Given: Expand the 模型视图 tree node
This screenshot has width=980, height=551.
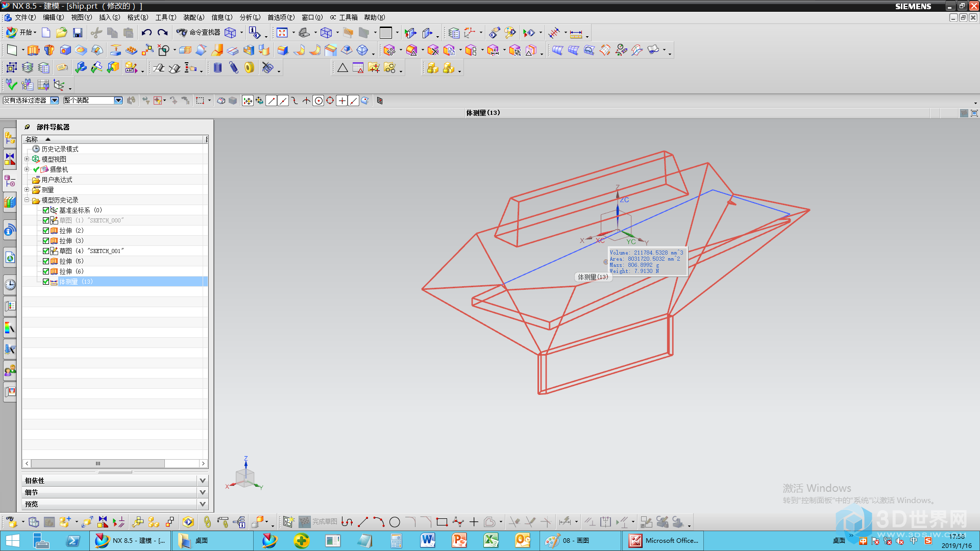Looking at the screenshot, I should 27,159.
